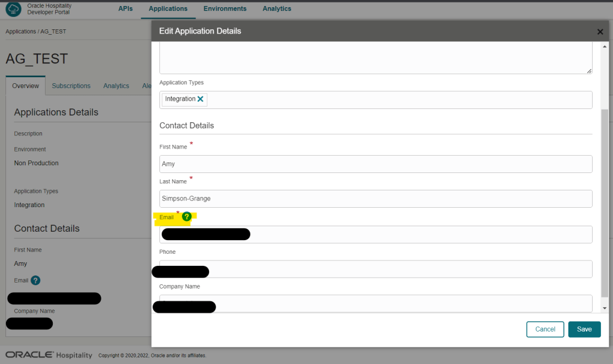
Task: Close the Edit Application Details dialog
Action: 600,32
